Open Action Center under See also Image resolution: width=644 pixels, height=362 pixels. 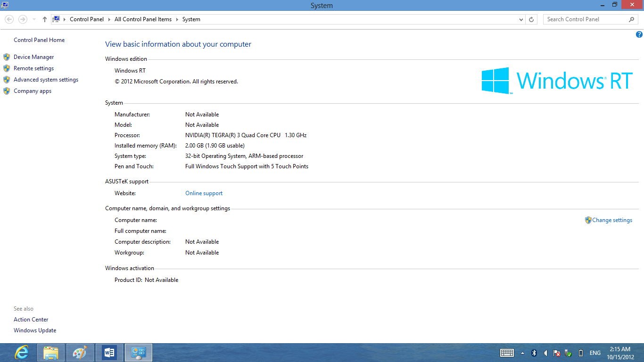coord(31,320)
